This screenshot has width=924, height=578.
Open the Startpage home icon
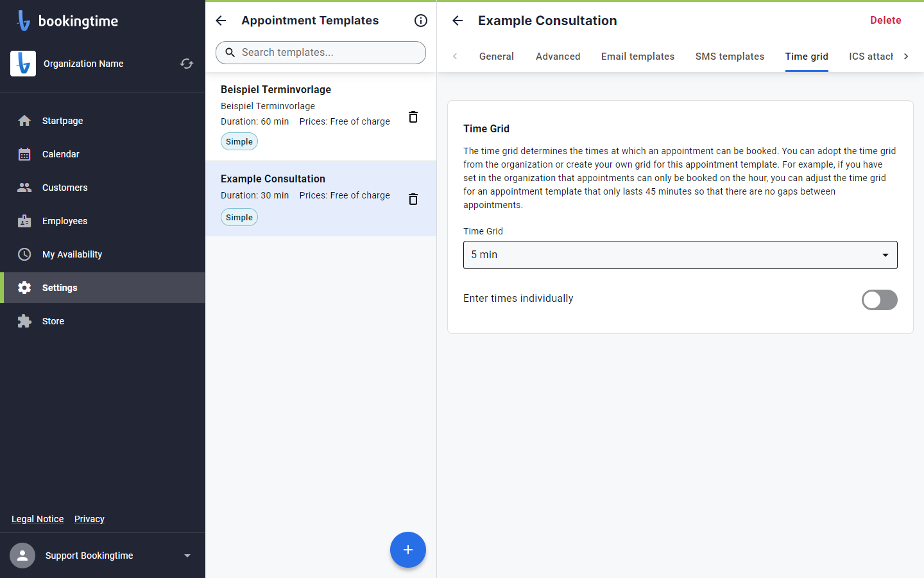(x=24, y=121)
